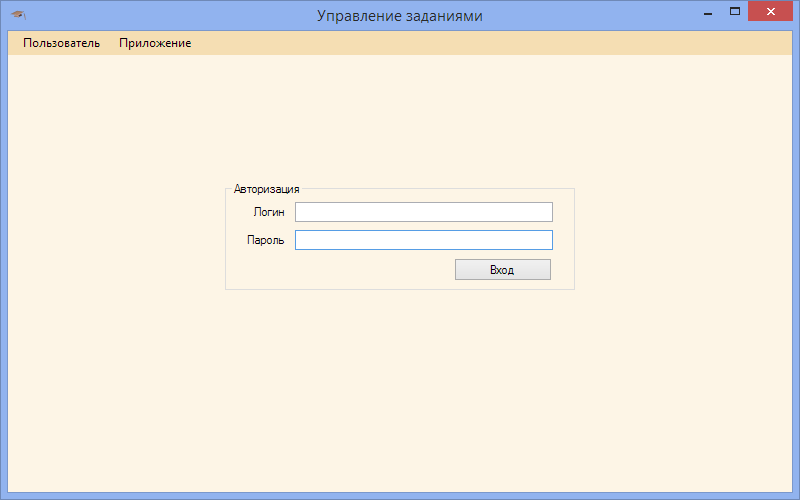
Task: Click the Вход button
Action: coord(503,269)
